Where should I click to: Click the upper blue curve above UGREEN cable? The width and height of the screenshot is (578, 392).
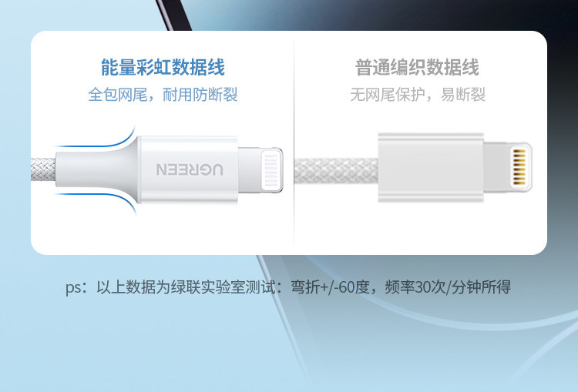point(98,139)
